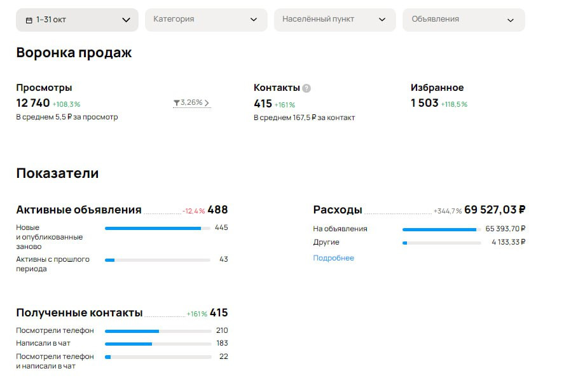Viewport: 578px width, 392px height.
Task: Click chevron arrow of the date filter
Action: point(126,20)
